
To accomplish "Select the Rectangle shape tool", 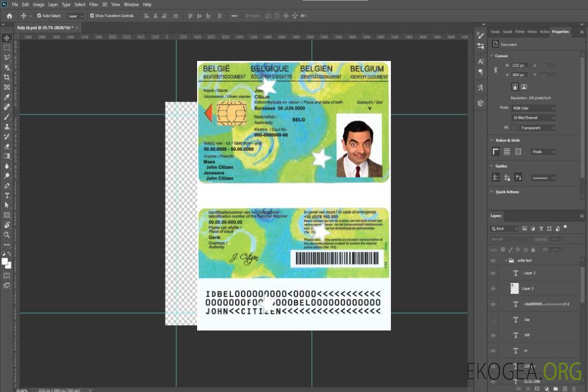I will coord(7,215).
